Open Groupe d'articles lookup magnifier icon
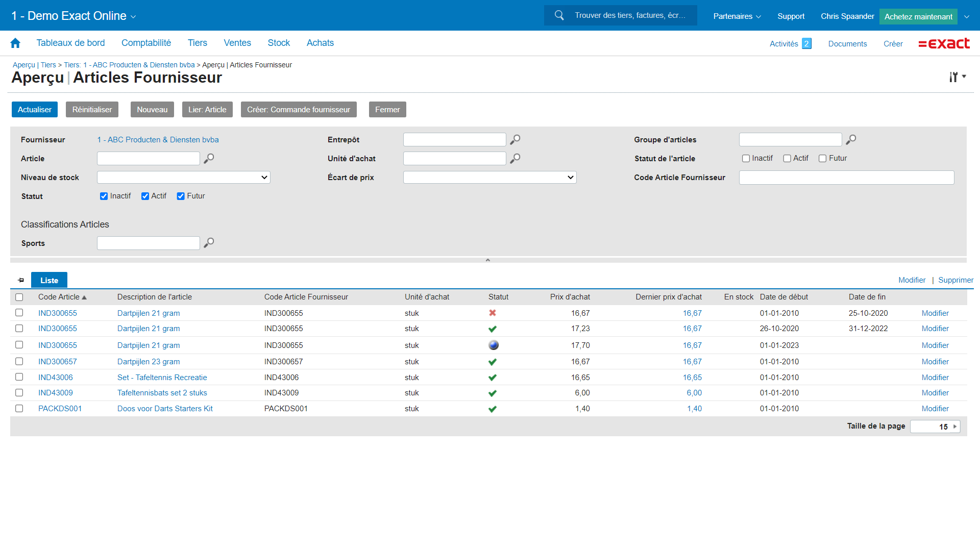 (851, 140)
